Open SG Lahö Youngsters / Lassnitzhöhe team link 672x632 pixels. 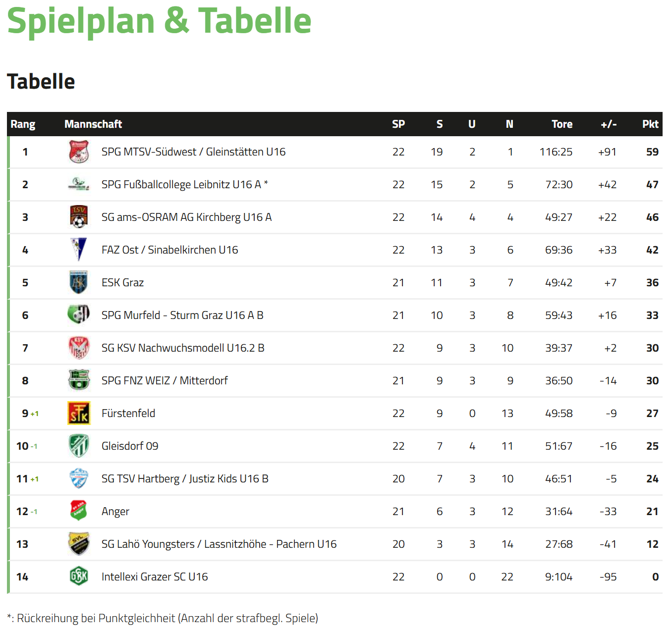(219, 544)
